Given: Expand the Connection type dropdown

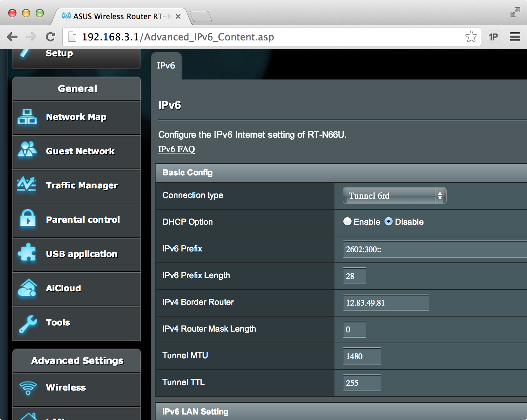Looking at the screenshot, I should click(394, 196).
